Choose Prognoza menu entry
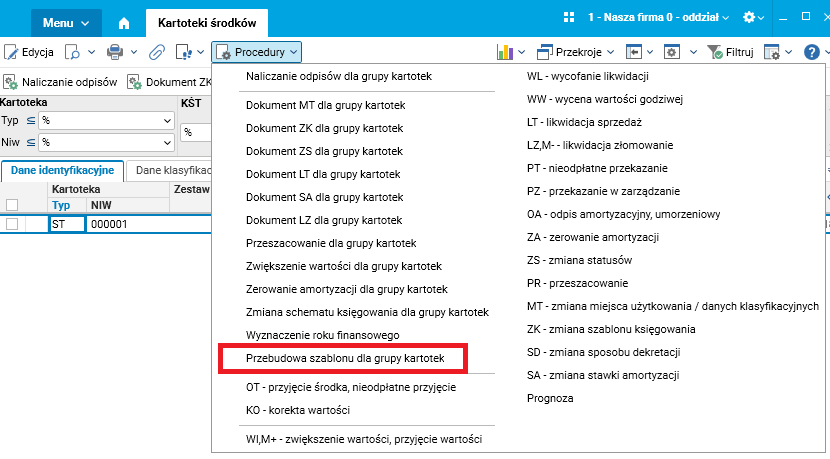The height and width of the screenshot is (459, 830). pos(550,398)
